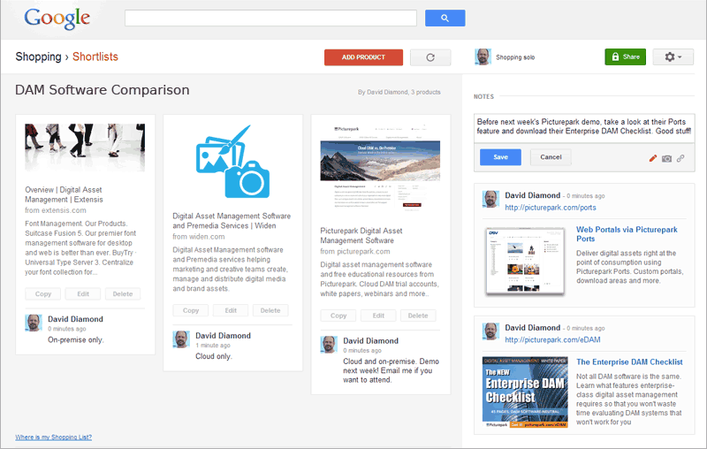Open the Enterprise DAM Checklist cover image

[x=525, y=392]
